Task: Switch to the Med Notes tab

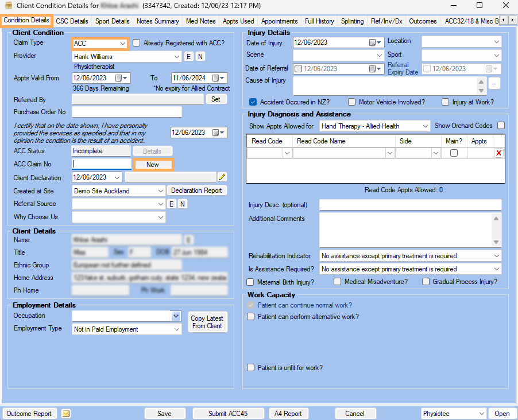Action: tap(200, 21)
